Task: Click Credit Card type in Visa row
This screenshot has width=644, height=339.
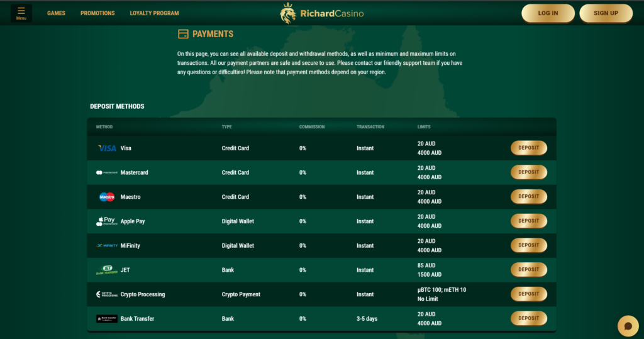Action: coord(235,148)
